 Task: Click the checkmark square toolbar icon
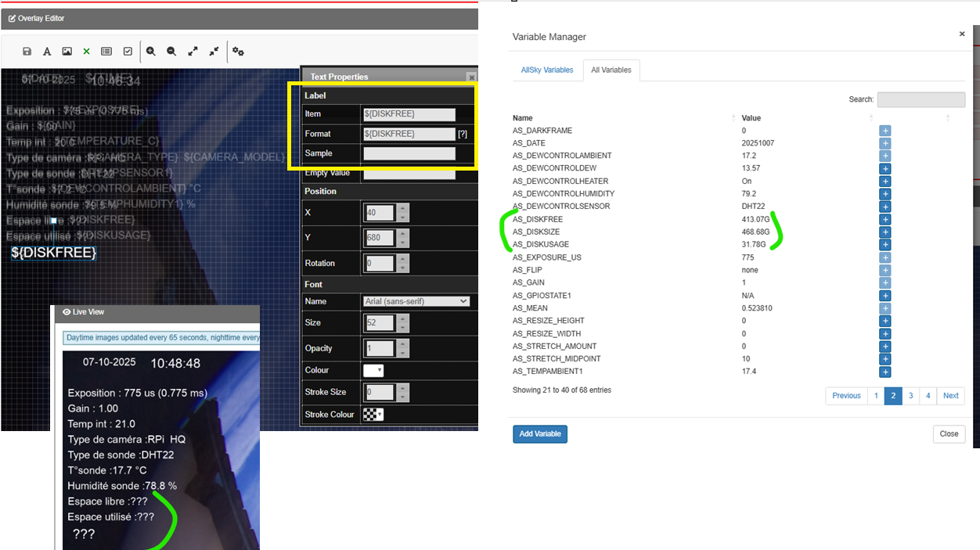(128, 52)
